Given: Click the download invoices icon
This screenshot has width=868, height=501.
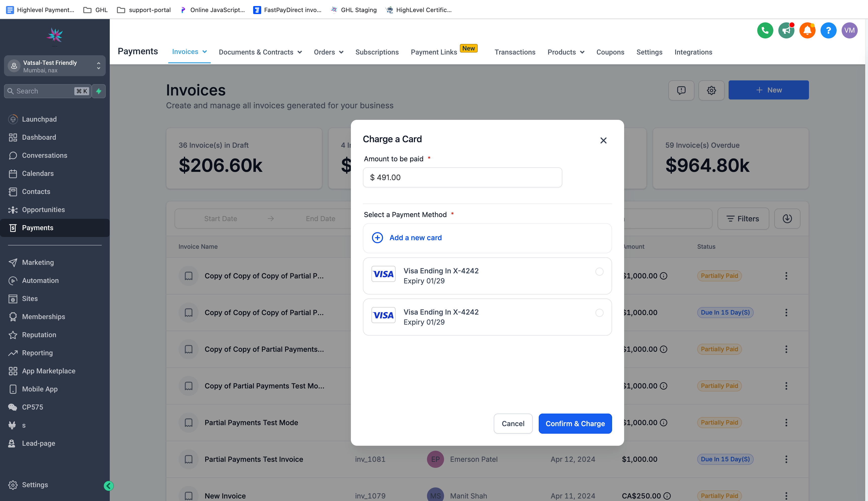Looking at the screenshot, I should 787,219.
